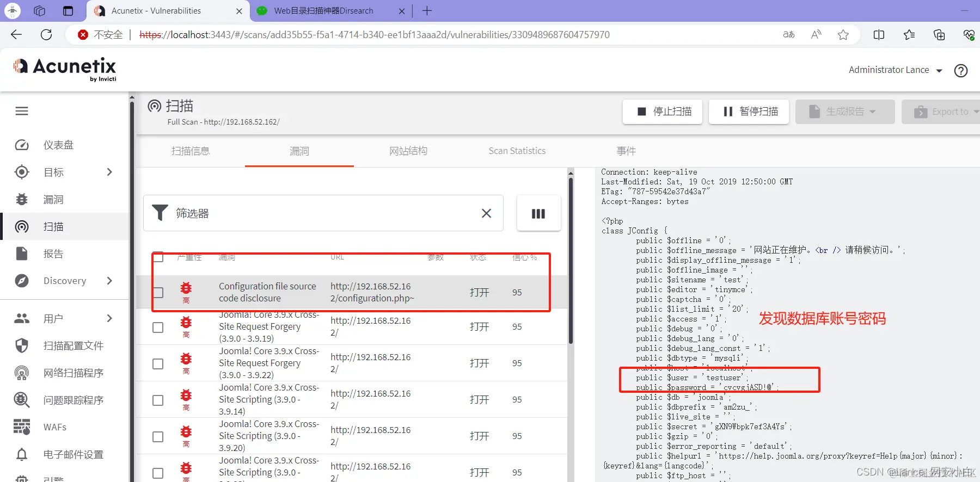The width and height of the screenshot is (980, 482).
Task: Switch to the 漏洞 tab in the scan view
Action: point(299,151)
